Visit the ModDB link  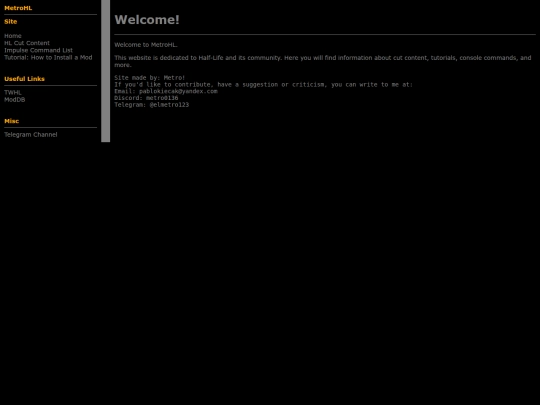(x=14, y=100)
